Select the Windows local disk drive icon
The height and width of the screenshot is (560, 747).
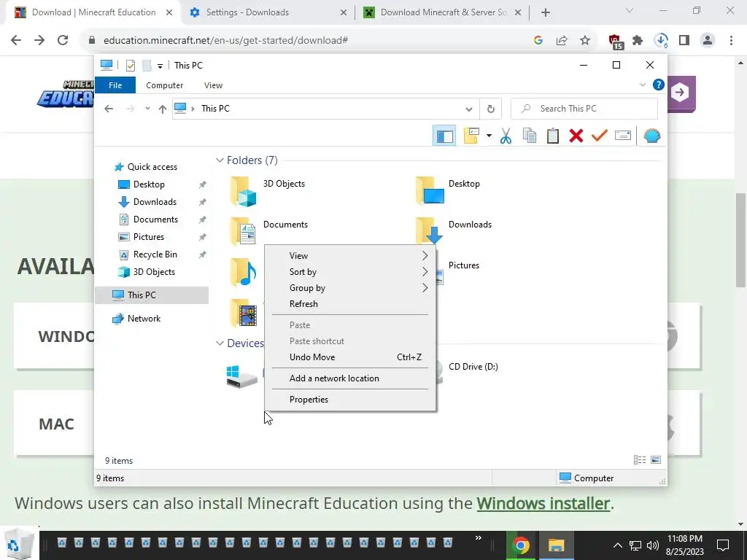tap(241, 376)
